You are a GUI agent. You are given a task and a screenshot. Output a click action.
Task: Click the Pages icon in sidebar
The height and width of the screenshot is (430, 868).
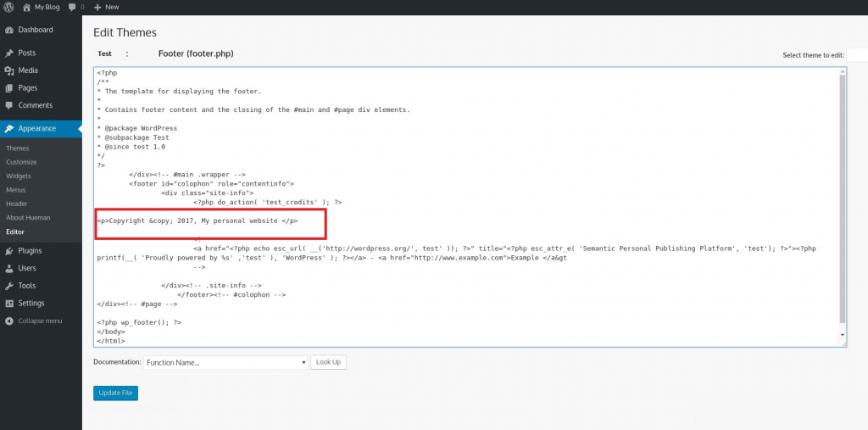(x=8, y=88)
